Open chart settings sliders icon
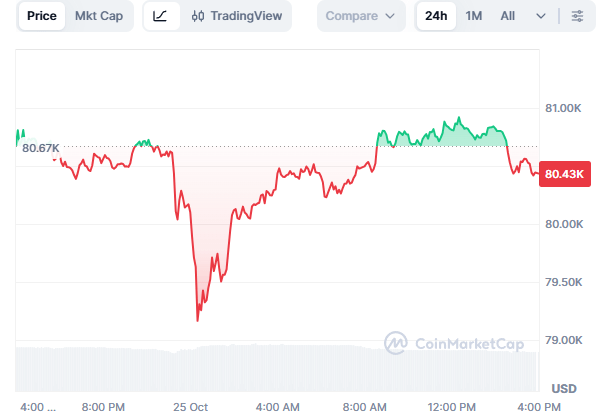The height and width of the screenshot is (416, 598). [x=577, y=16]
